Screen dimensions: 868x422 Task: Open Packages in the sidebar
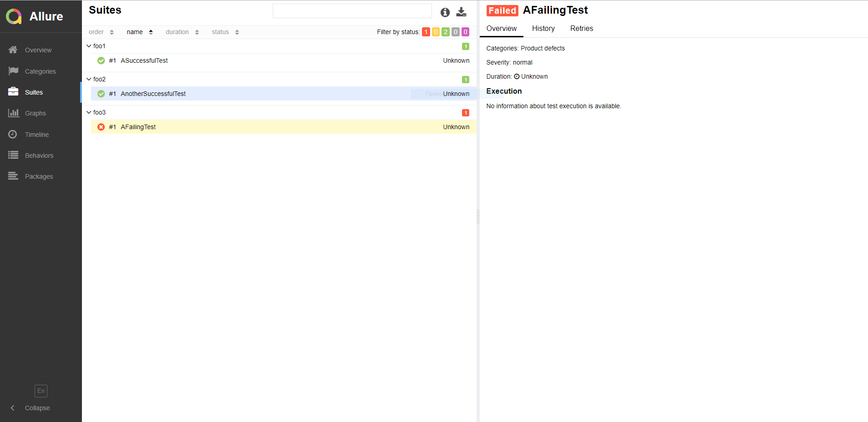39,176
